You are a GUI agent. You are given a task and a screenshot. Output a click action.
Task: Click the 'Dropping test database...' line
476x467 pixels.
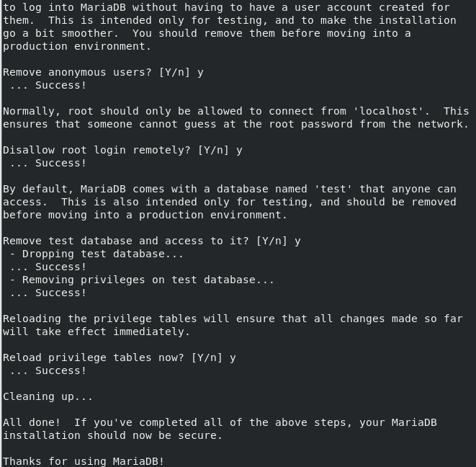pyautogui.click(x=96, y=254)
